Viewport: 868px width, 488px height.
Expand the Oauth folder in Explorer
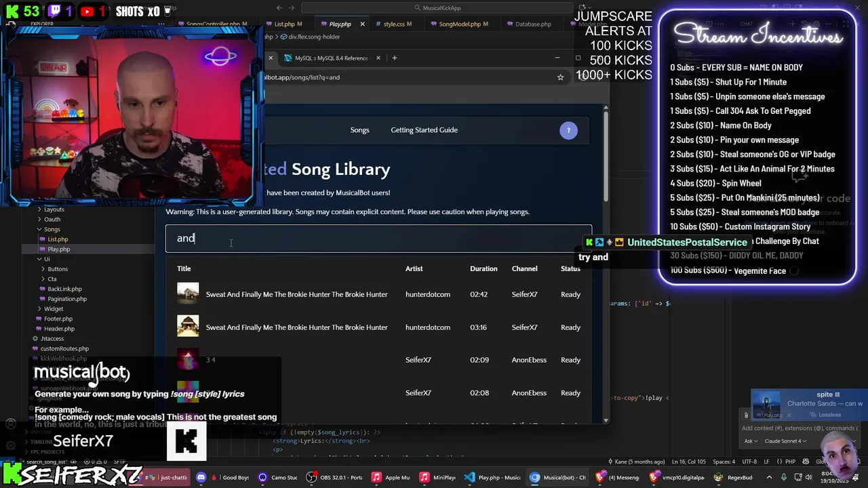click(x=52, y=220)
